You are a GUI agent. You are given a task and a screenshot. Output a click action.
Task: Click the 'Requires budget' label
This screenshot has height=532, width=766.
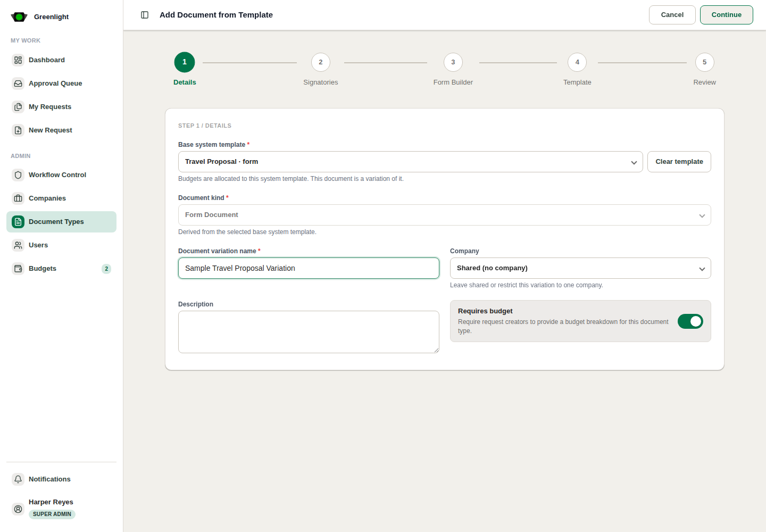[x=485, y=311]
